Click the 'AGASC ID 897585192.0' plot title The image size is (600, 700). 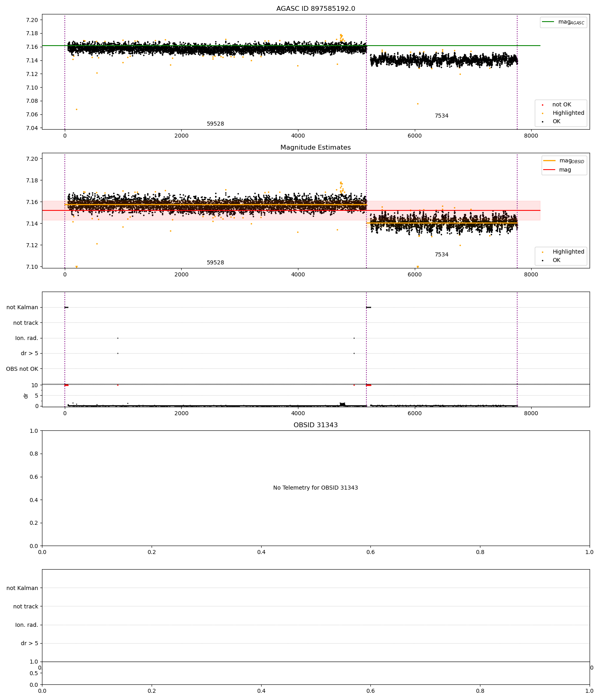tap(316, 9)
